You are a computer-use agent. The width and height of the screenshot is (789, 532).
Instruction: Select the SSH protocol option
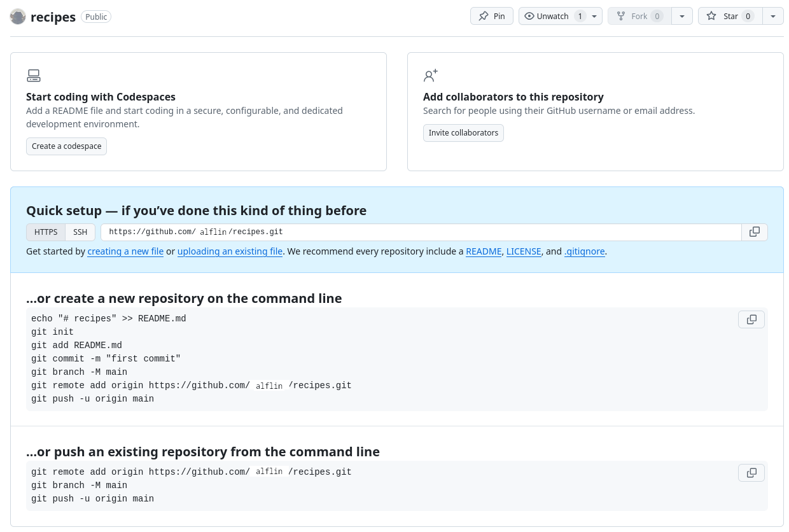[80, 232]
